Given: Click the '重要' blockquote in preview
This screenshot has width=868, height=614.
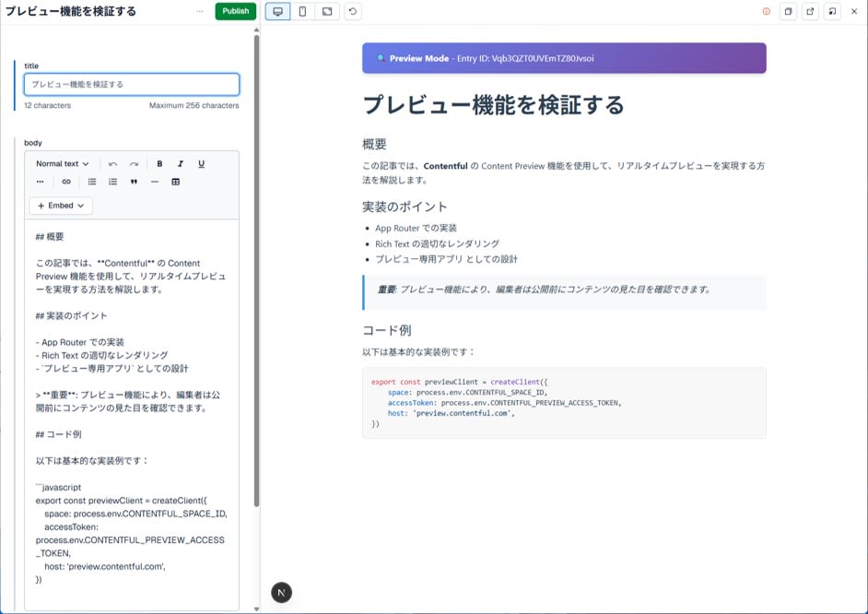Looking at the screenshot, I should [564, 291].
